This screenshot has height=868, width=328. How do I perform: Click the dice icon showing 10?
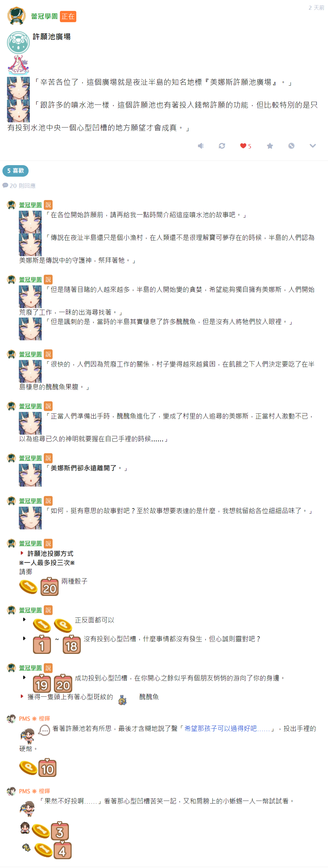pos(47,768)
